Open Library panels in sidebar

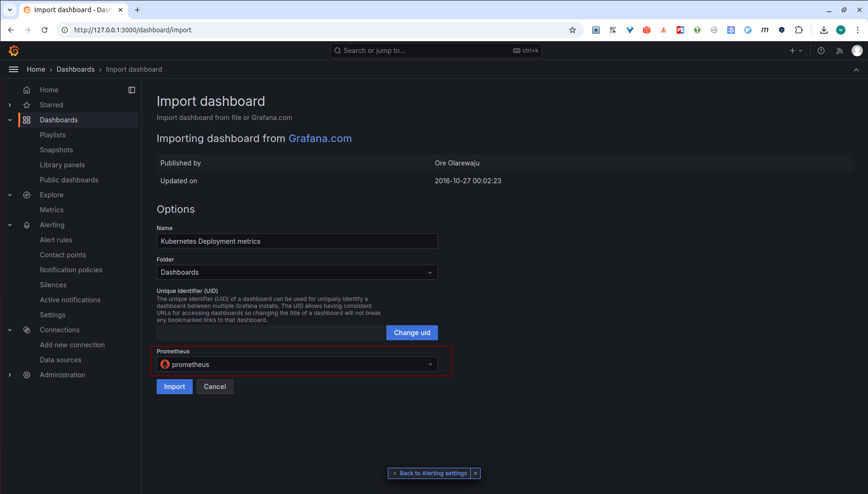(62, 165)
